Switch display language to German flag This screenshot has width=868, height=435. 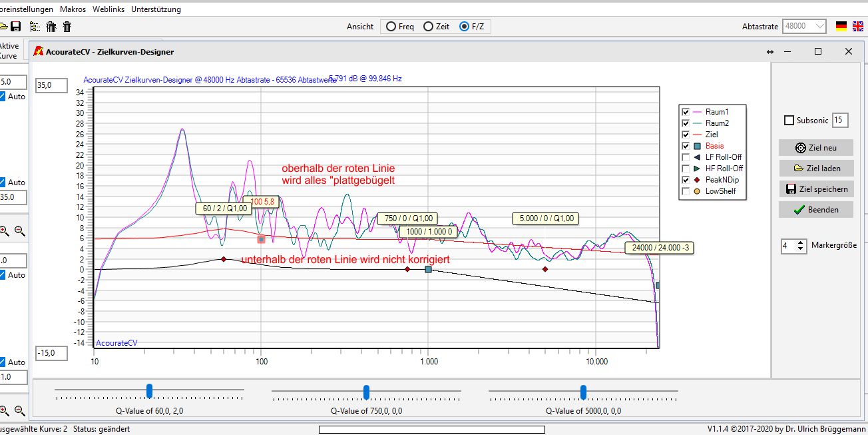(841, 27)
